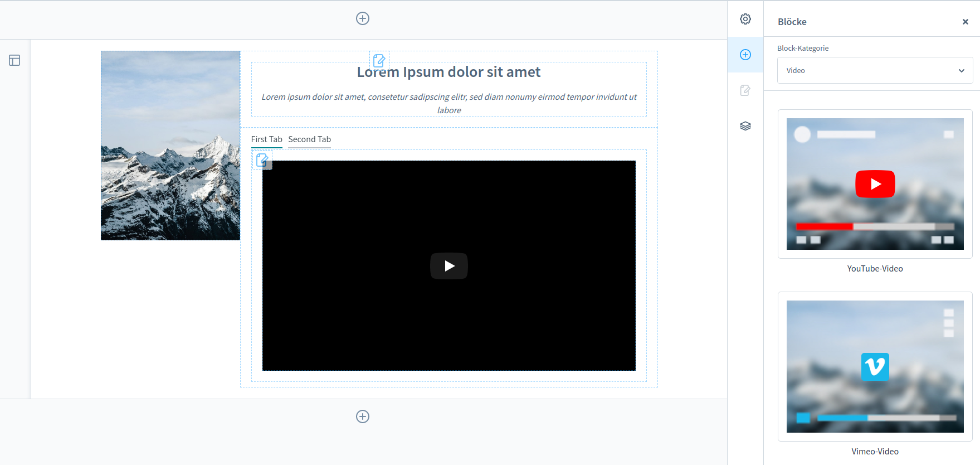Viewport: 980px width, 465px height.
Task: Select the add blocks plus icon in sidebar
Action: 745,55
